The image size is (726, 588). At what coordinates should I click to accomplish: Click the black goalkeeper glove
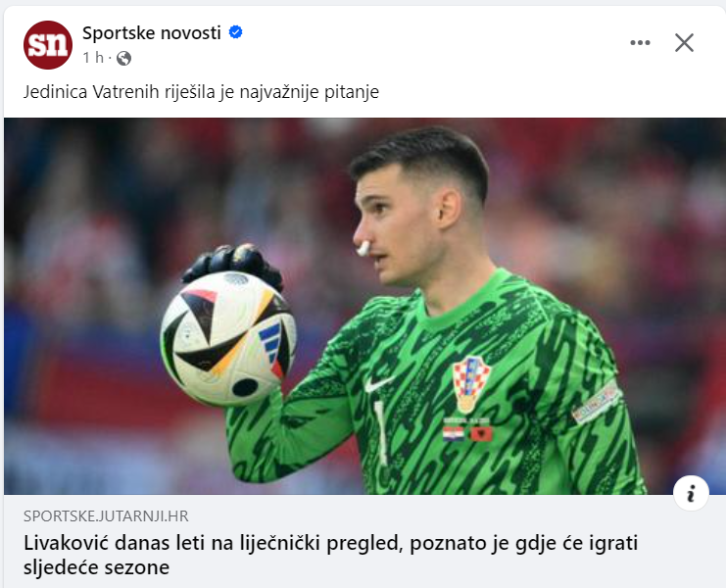point(232,265)
